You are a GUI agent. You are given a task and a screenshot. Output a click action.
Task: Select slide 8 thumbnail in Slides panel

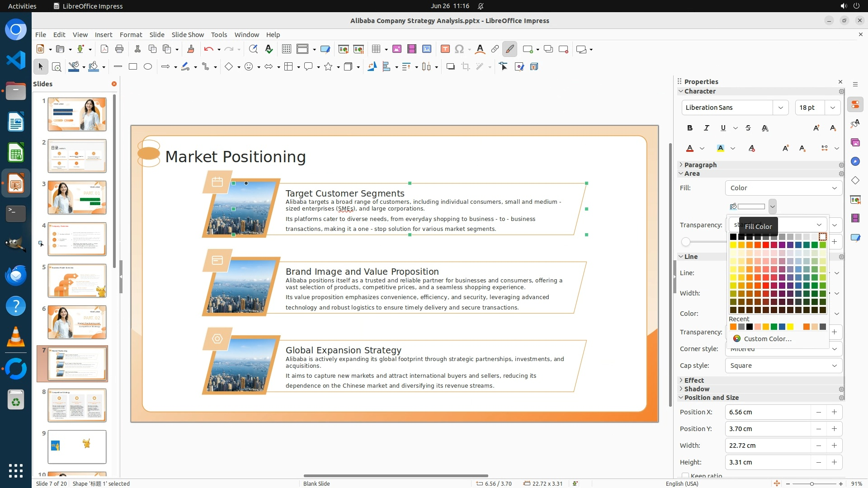(77, 405)
